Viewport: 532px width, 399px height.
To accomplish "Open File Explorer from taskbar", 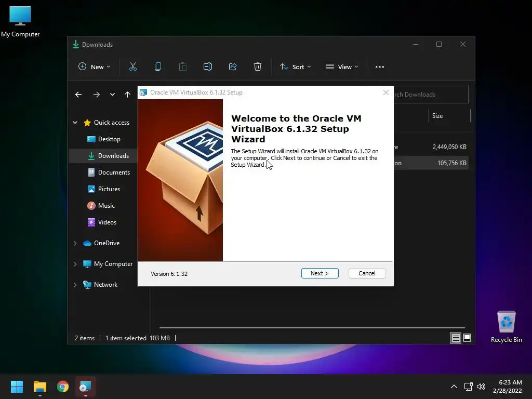I will (39, 387).
